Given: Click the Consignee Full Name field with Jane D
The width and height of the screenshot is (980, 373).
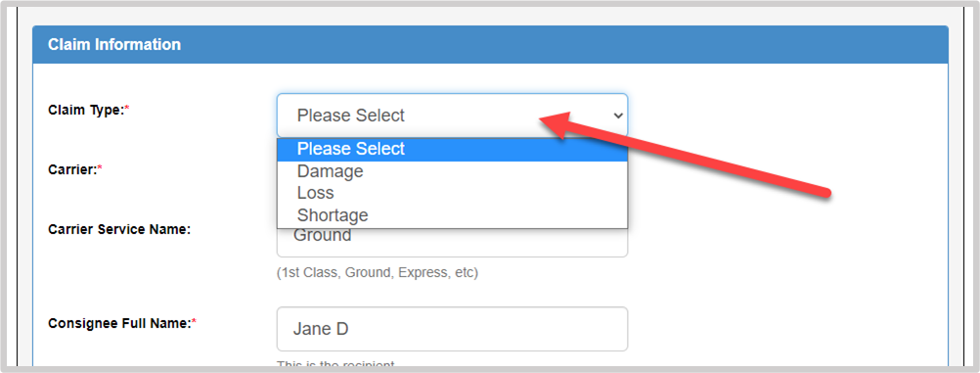Looking at the screenshot, I should 452,329.
